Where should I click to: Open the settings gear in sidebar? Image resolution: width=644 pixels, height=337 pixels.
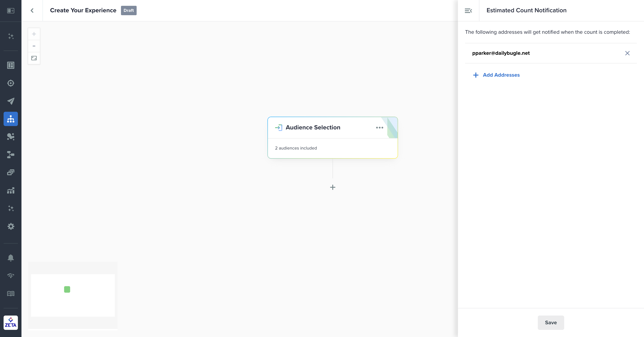coord(11,226)
